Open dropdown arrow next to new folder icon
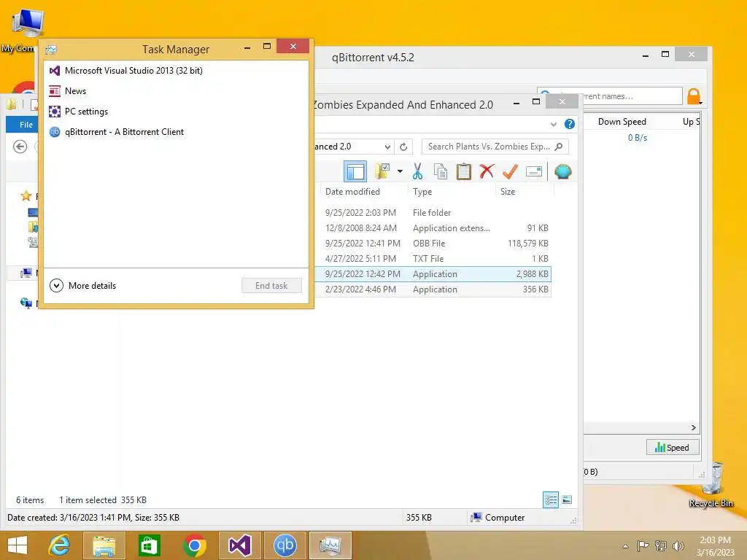Image resolution: width=747 pixels, height=560 pixels. tap(400, 171)
